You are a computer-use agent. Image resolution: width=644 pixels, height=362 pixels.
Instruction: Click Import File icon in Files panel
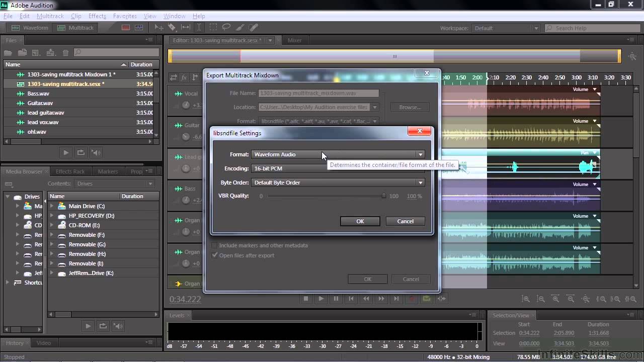coord(22,52)
